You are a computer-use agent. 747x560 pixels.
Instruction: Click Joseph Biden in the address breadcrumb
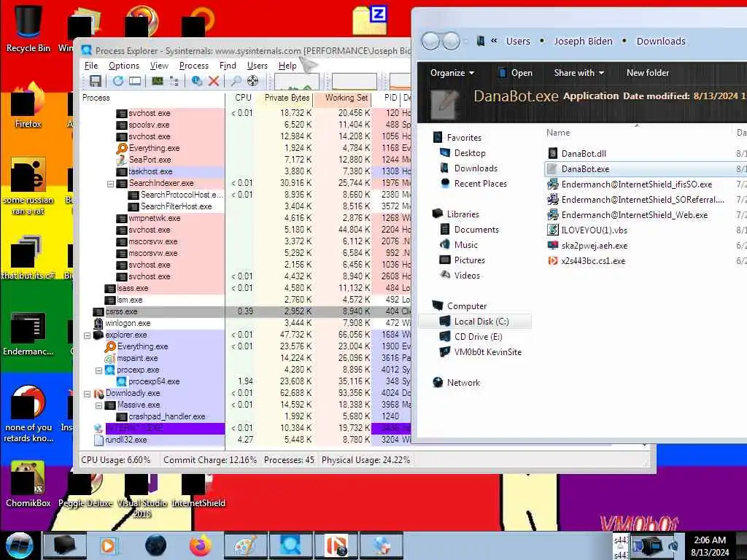pyautogui.click(x=583, y=42)
